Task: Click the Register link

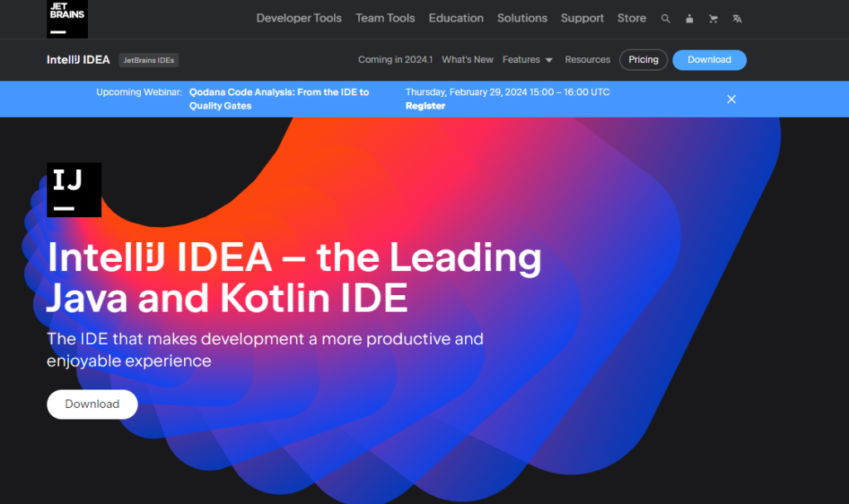Action: (x=425, y=106)
